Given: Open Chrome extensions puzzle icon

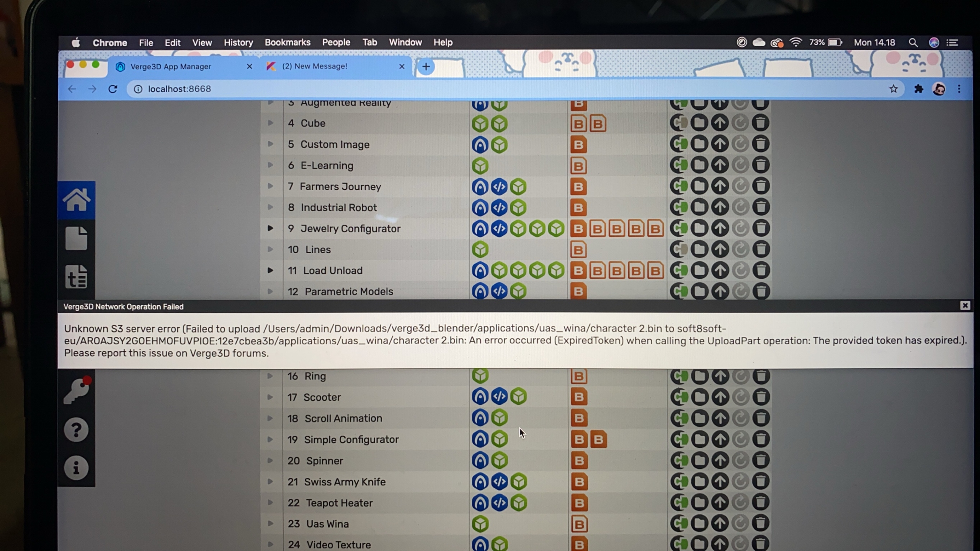Looking at the screenshot, I should coord(918,89).
